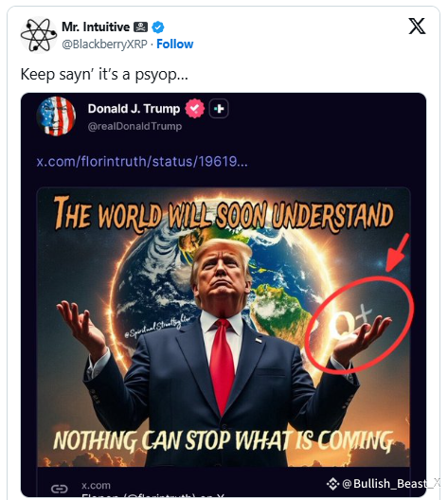Click the @Bullish_Beast watermark text
Viewport: 448px width, 500px height.
pyautogui.click(x=391, y=484)
